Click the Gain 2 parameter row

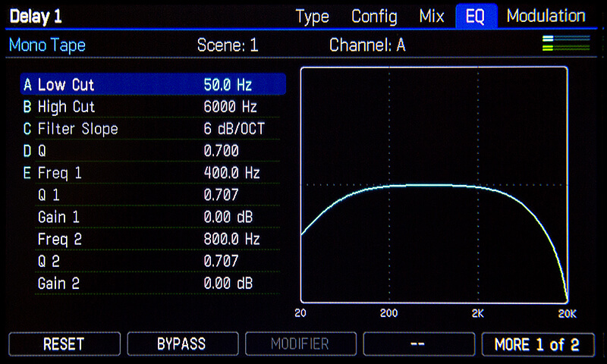click(153, 283)
